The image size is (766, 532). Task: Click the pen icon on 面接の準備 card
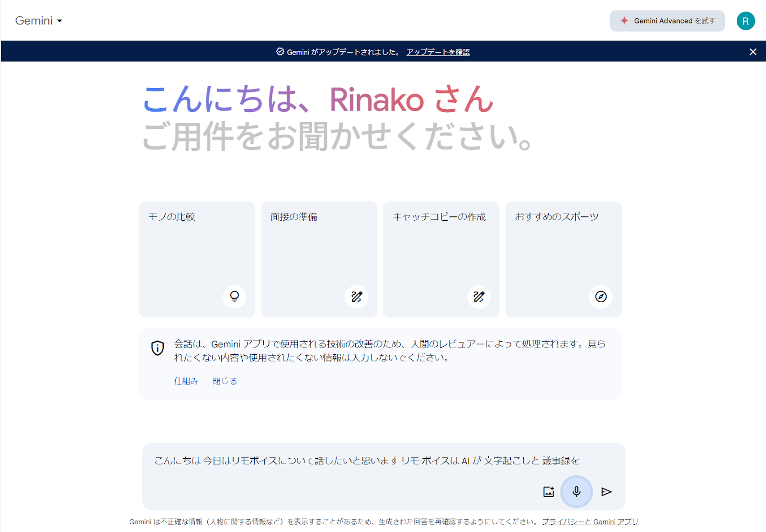(x=357, y=297)
